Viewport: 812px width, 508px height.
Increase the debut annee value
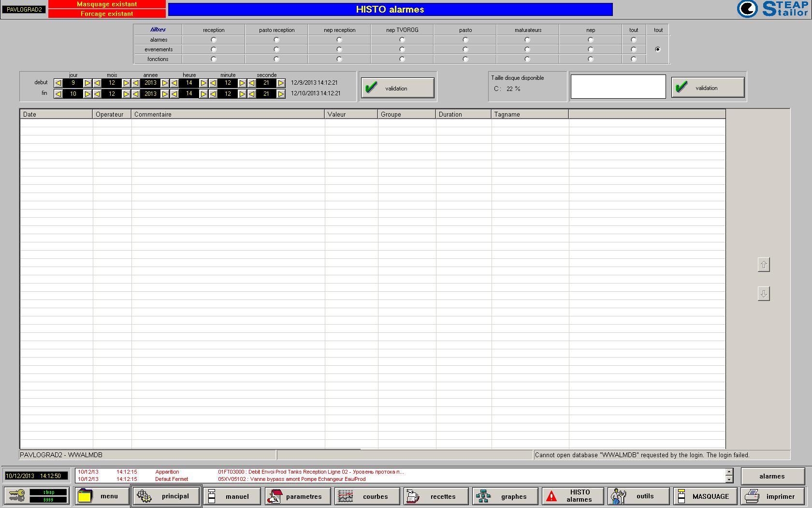coord(165,83)
